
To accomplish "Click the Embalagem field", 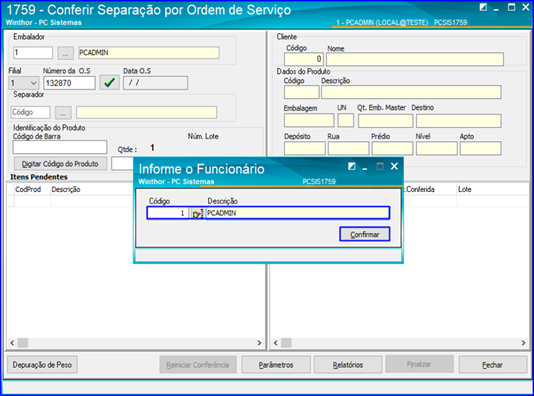I will pyautogui.click(x=309, y=121).
